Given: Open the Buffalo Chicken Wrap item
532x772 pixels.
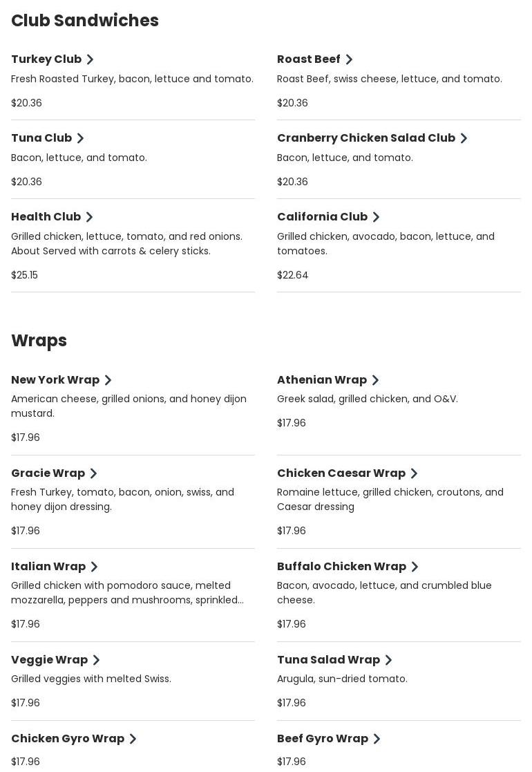Looking at the screenshot, I should pyautogui.click(x=341, y=567).
